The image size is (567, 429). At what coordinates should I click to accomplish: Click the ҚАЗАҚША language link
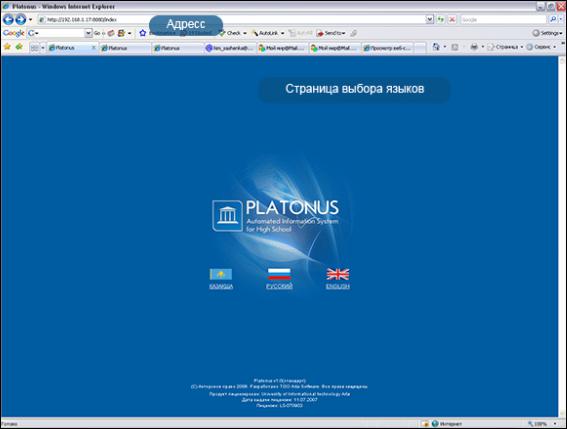click(221, 286)
